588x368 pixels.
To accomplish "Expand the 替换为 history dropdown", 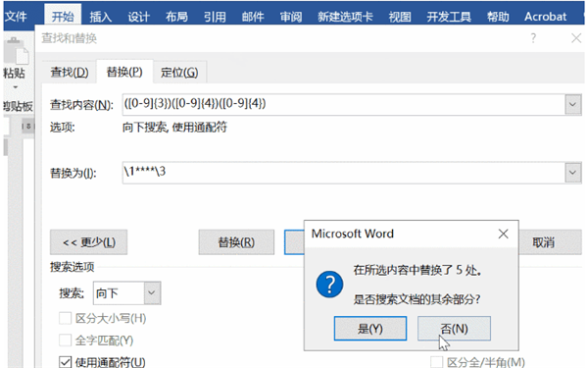I will click(x=572, y=173).
